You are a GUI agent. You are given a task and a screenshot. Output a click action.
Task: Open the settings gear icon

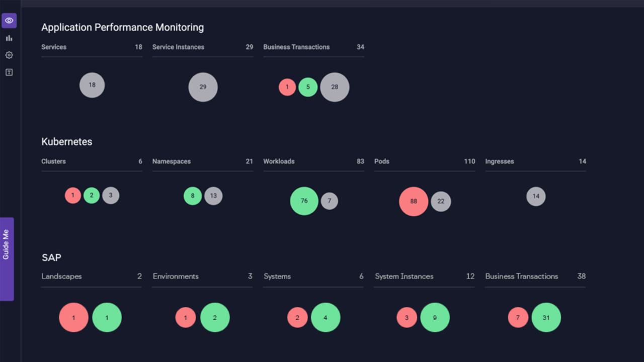tap(9, 55)
